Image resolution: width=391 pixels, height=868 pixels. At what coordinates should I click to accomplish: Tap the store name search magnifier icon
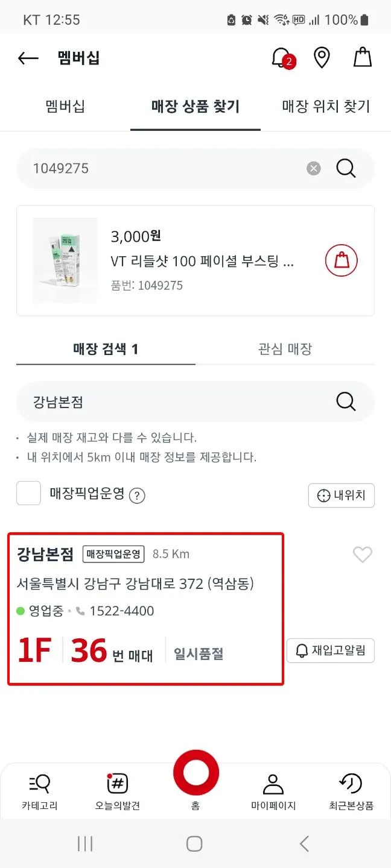345,401
